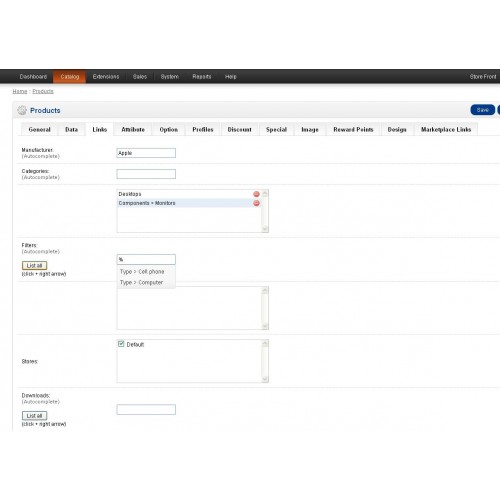Click the Products gear icon in header
This screenshot has height=500, width=500.
[22, 110]
